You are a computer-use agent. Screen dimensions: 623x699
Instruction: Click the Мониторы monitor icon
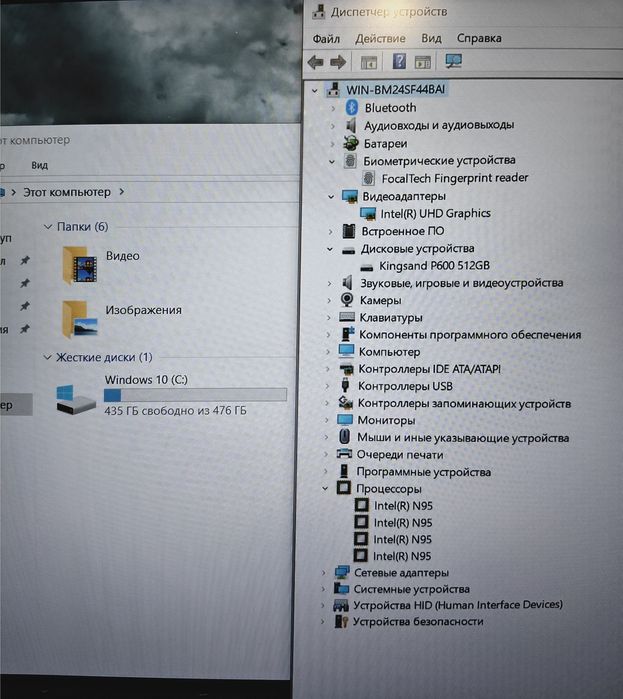345,420
